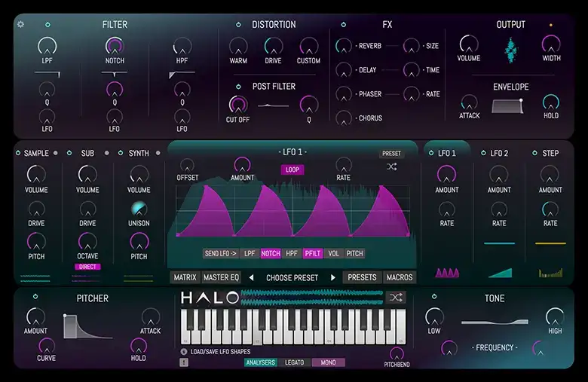Send LFO to HPF
The height and width of the screenshot is (382, 588).
[x=292, y=253]
